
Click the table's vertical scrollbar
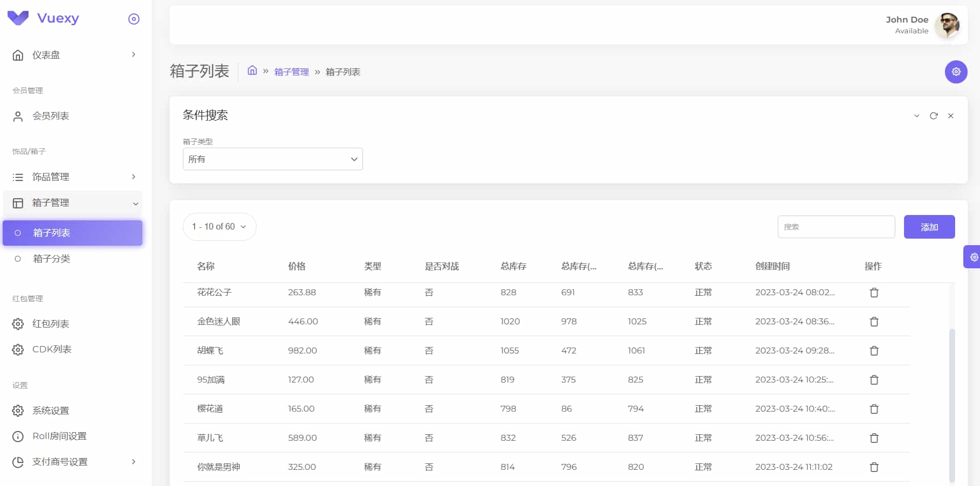952,404
